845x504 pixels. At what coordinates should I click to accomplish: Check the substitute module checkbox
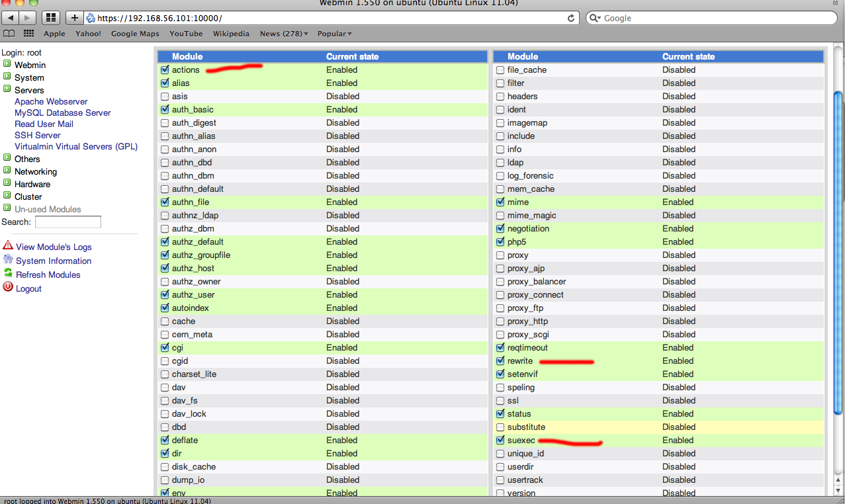click(x=500, y=427)
